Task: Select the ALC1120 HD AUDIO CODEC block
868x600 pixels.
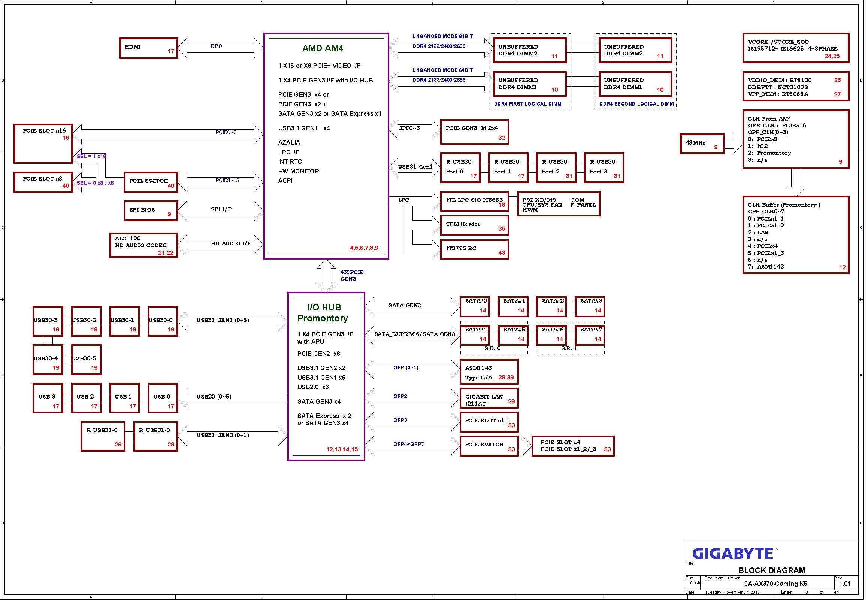Action: [144, 246]
